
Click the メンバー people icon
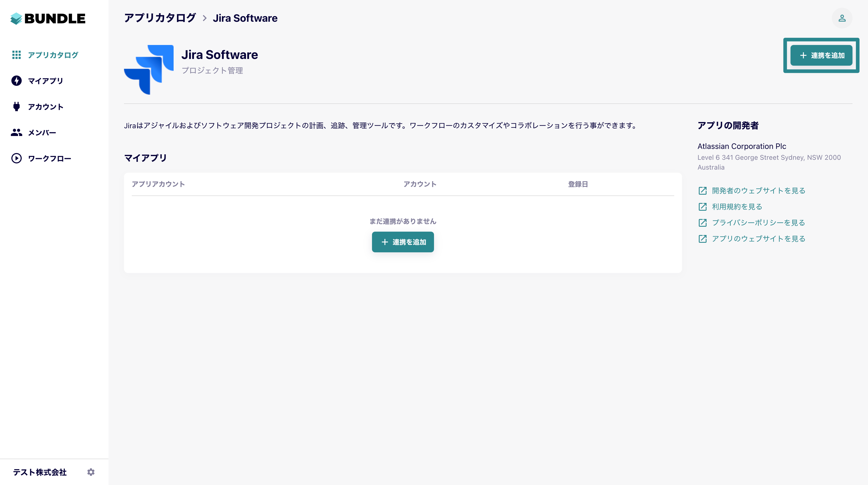click(x=17, y=133)
